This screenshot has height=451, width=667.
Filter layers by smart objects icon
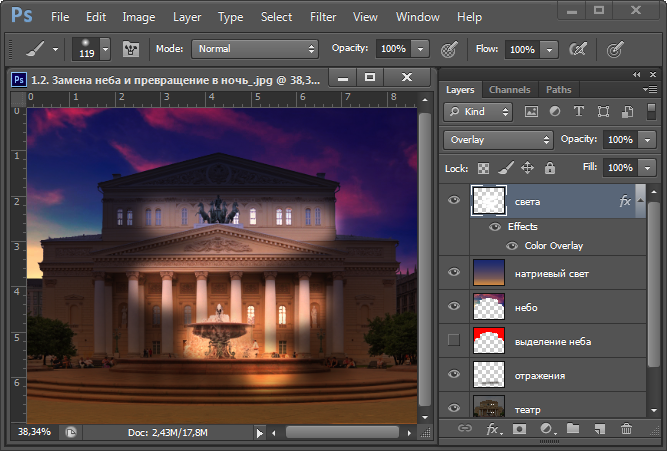[627, 111]
